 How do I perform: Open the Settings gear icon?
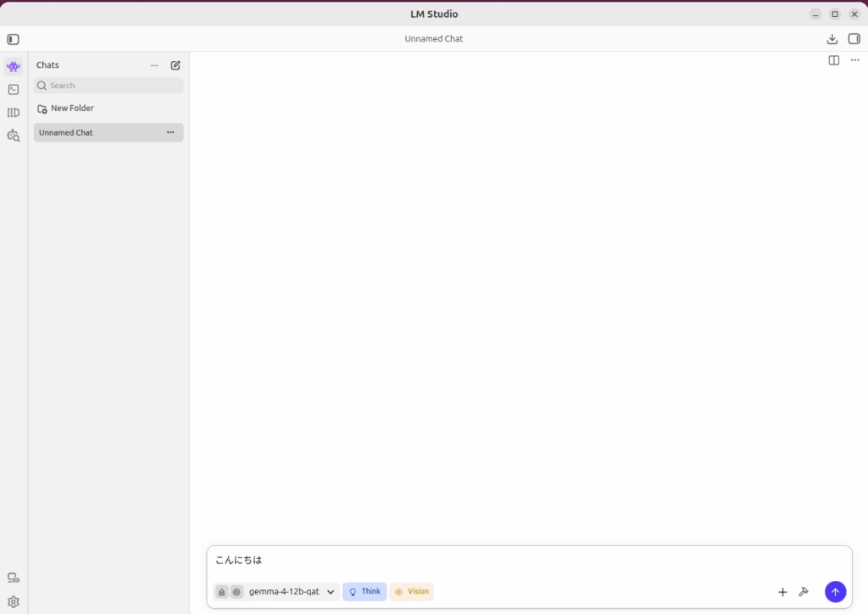coord(14,602)
